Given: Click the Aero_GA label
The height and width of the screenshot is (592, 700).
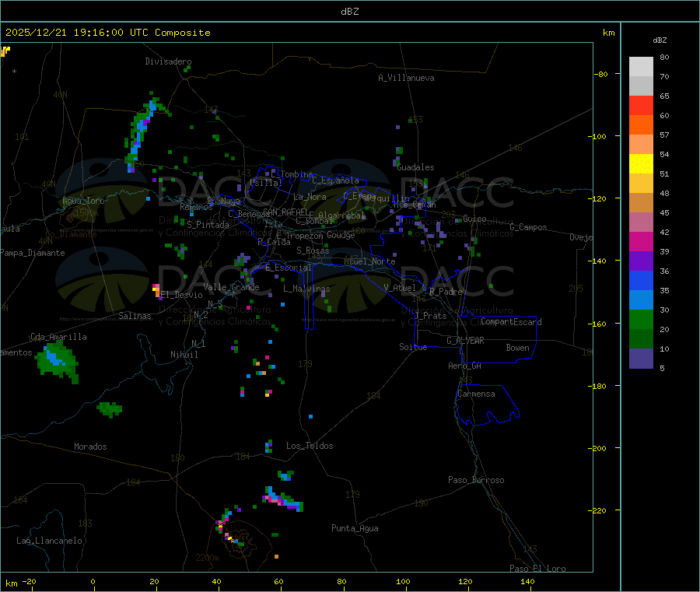Looking at the screenshot, I should (x=465, y=366).
